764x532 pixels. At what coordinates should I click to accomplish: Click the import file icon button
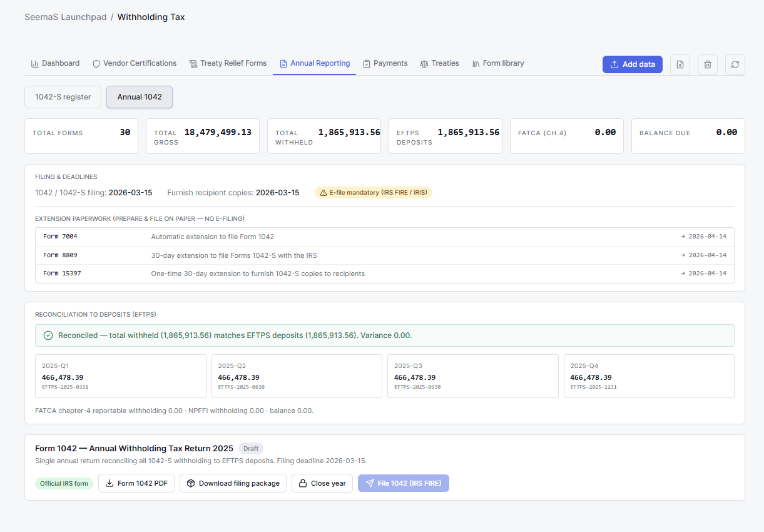pyautogui.click(x=680, y=64)
